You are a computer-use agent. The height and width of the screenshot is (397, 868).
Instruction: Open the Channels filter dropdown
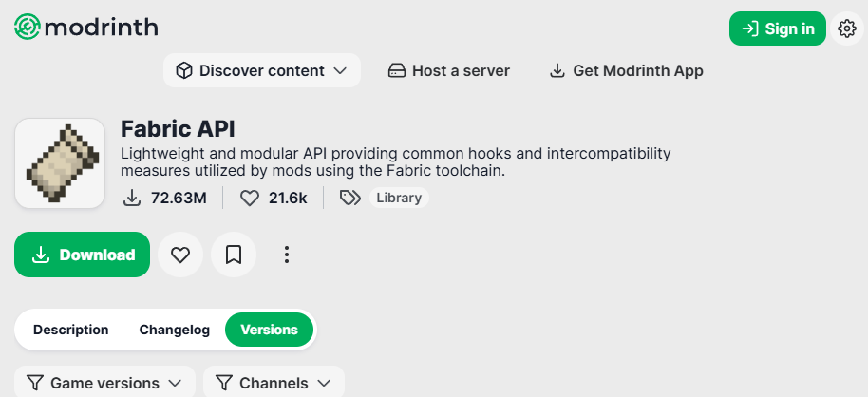click(274, 383)
